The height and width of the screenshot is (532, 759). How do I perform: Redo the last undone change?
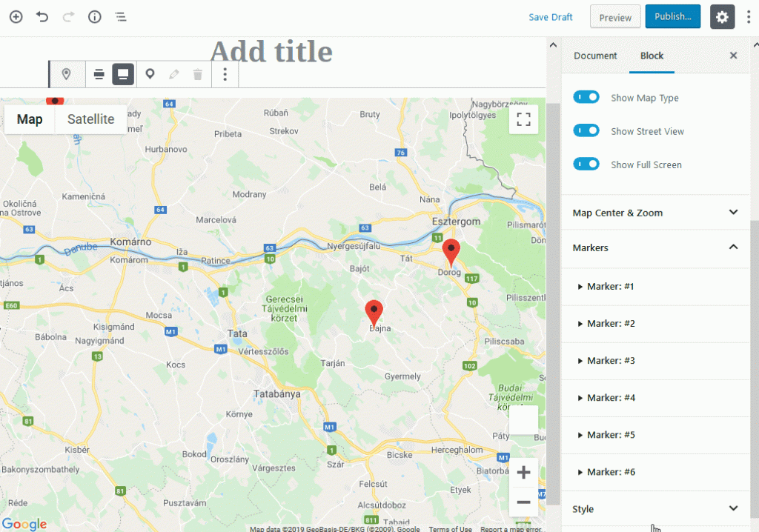(68, 17)
